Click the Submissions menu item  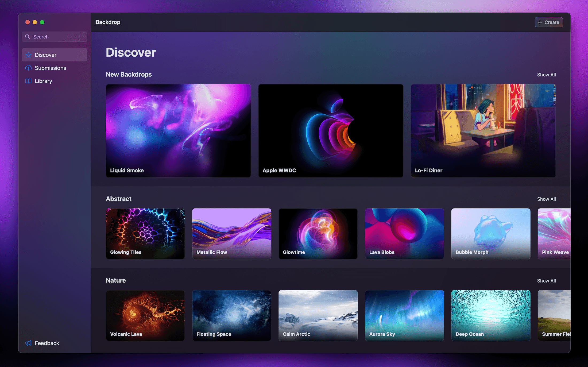(x=50, y=68)
